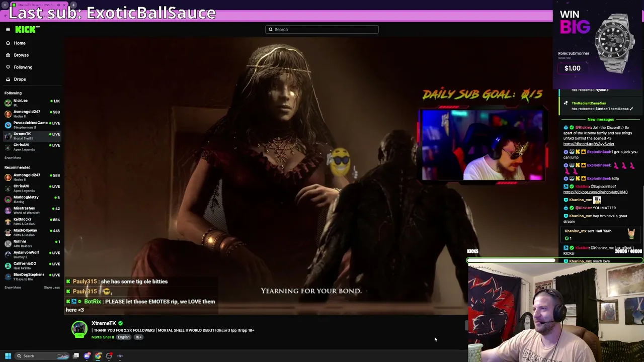Click the New messages indicator in chat
This screenshot has height=362, width=644.
coord(601,120)
